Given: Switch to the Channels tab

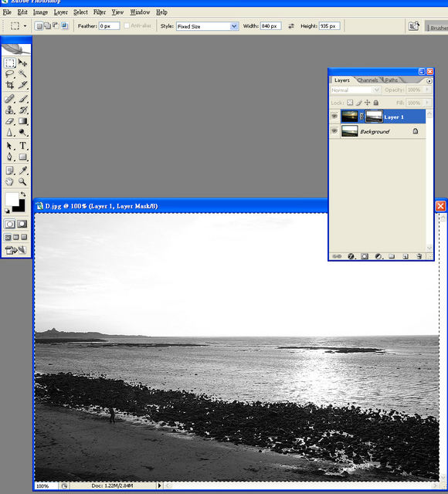Looking at the screenshot, I should [x=368, y=80].
